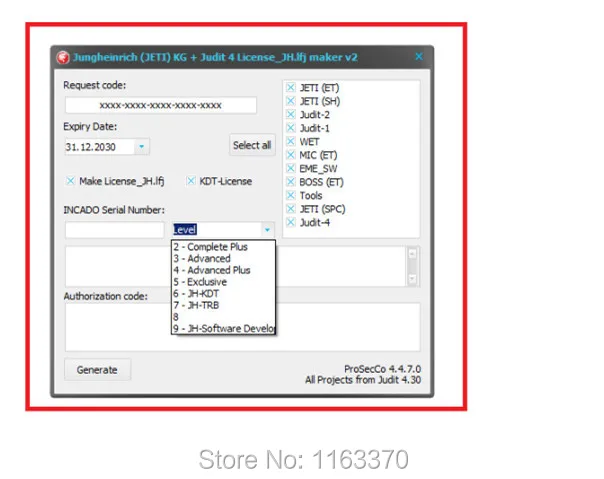This screenshot has height=479, width=604.
Task: Click the Request code input field
Action: [161, 105]
